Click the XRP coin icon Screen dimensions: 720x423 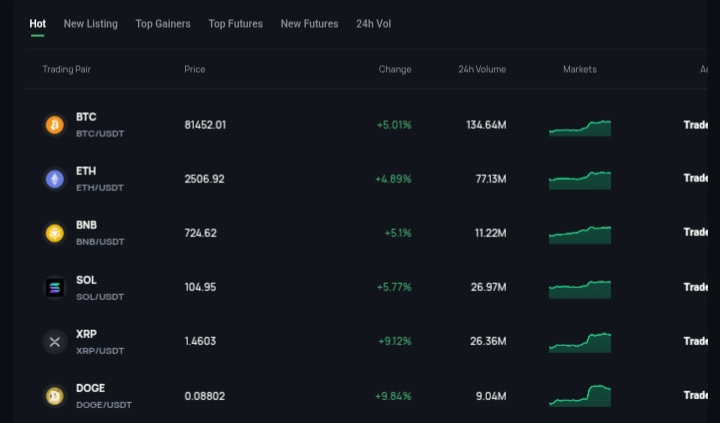(x=55, y=342)
